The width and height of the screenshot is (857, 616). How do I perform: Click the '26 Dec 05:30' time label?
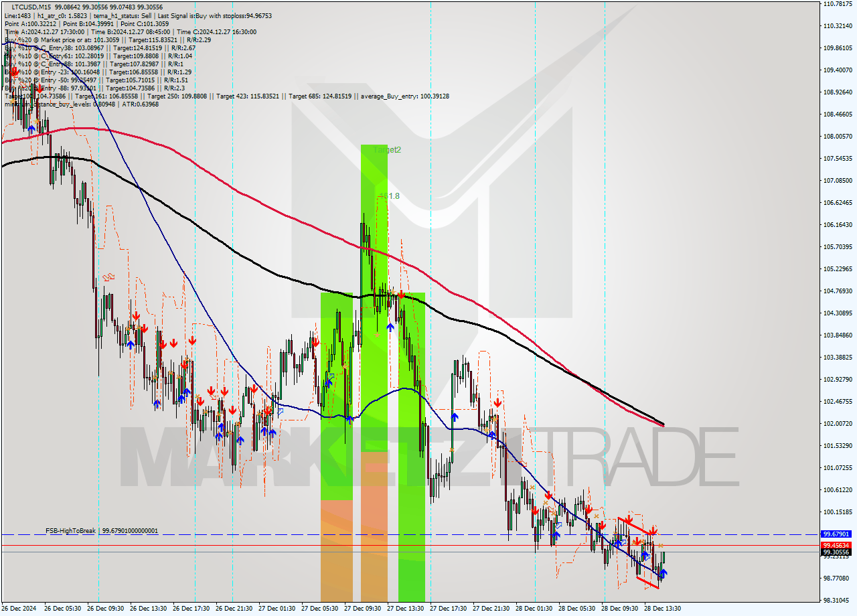point(63,609)
